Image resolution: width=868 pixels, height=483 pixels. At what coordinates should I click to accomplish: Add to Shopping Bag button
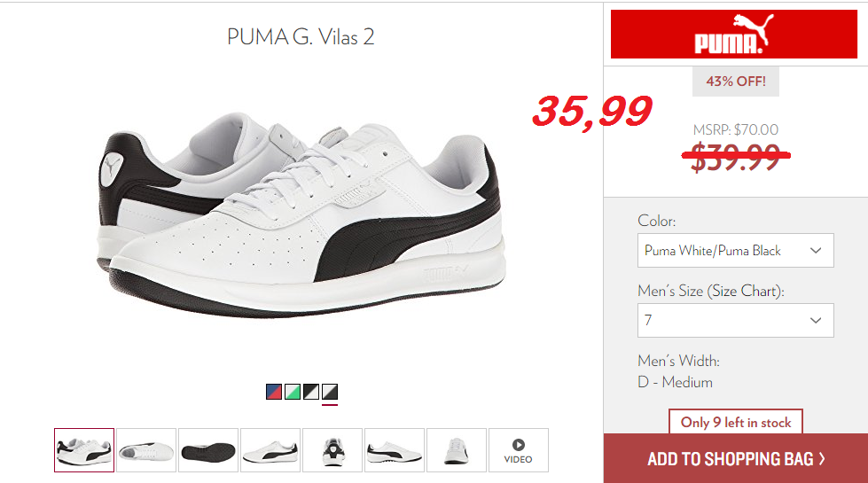click(x=736, y=458)
